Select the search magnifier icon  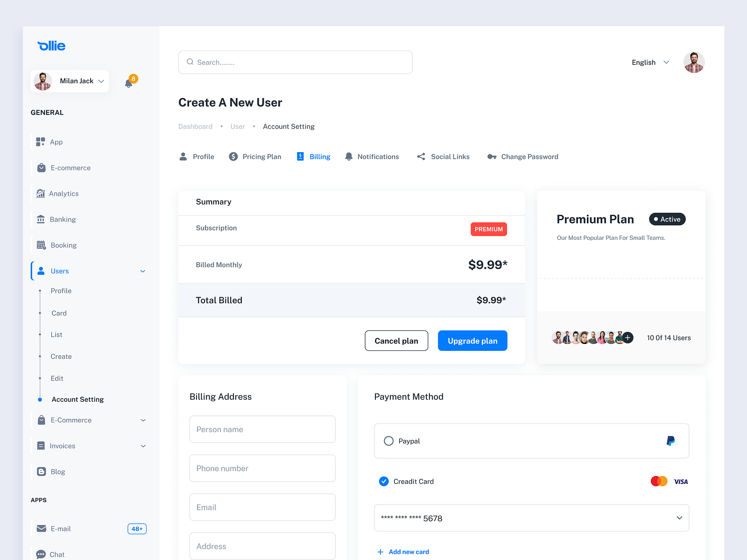190,62
